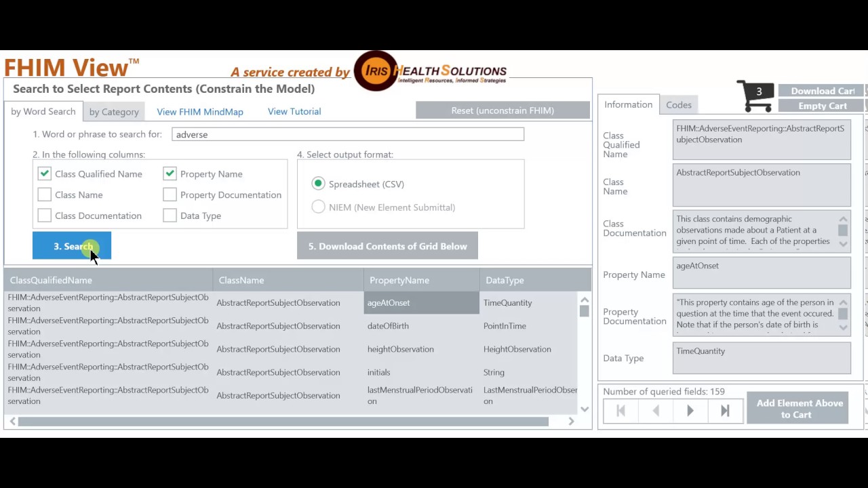Open the Codes tab

679,105
